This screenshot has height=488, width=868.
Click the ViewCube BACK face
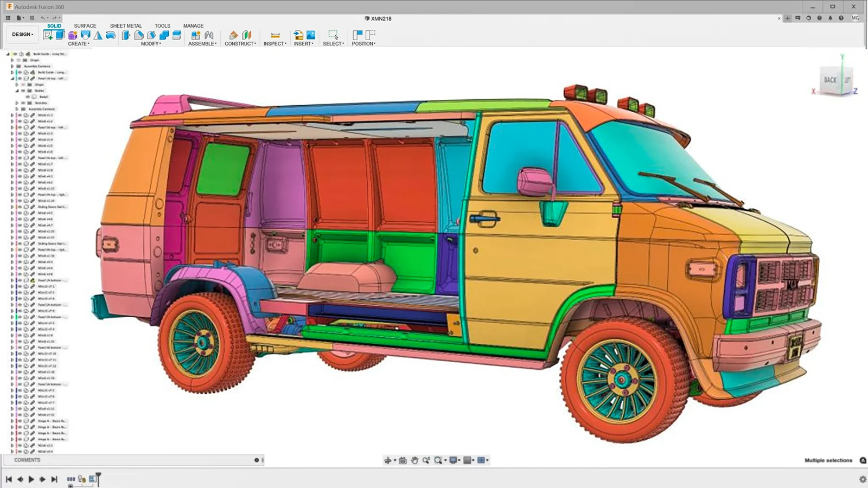click(x=830, y=80)
